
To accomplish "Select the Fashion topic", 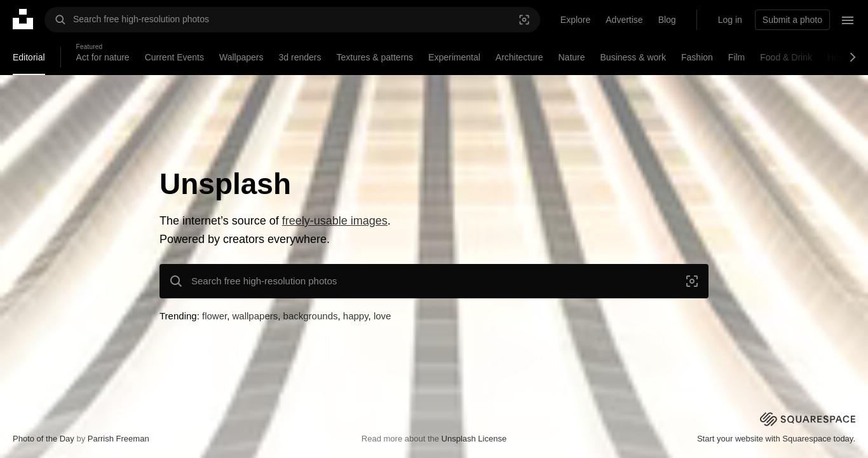I will click(696, 57).
